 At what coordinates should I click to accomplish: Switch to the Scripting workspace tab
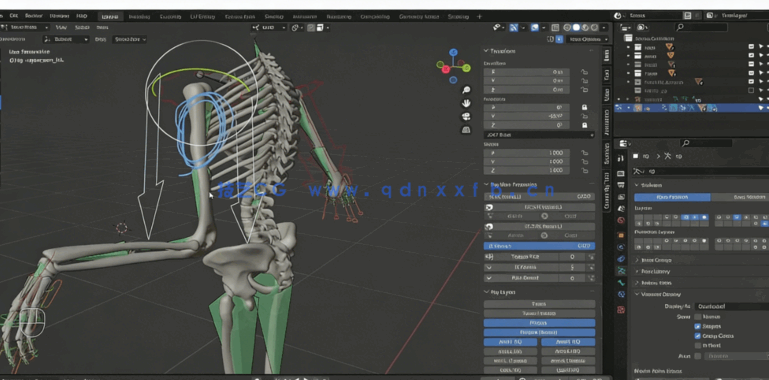point(458,16)
